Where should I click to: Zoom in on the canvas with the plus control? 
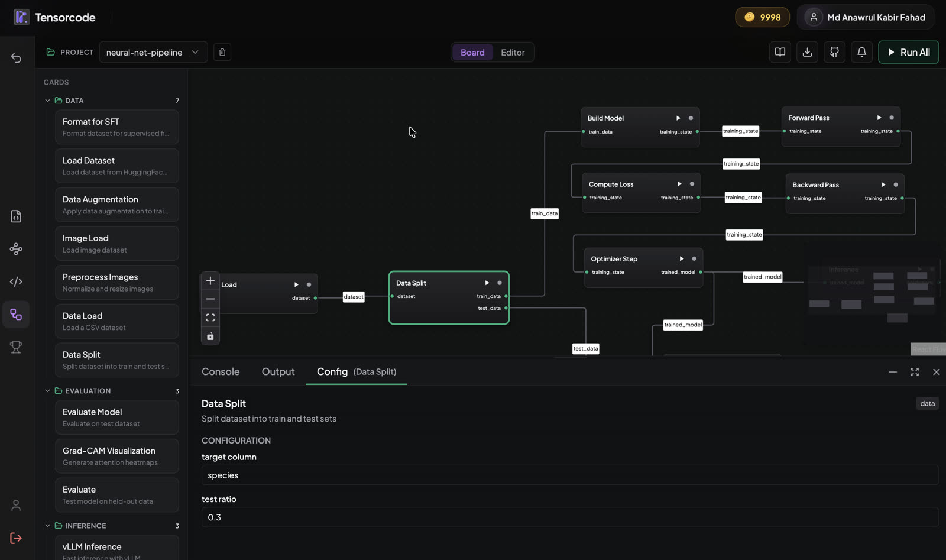click(210, 281)
